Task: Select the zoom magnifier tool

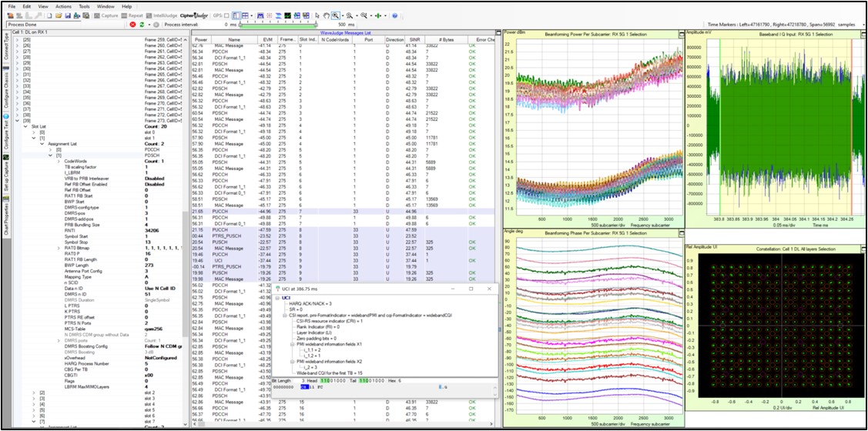Action: [x=336, y=15]
